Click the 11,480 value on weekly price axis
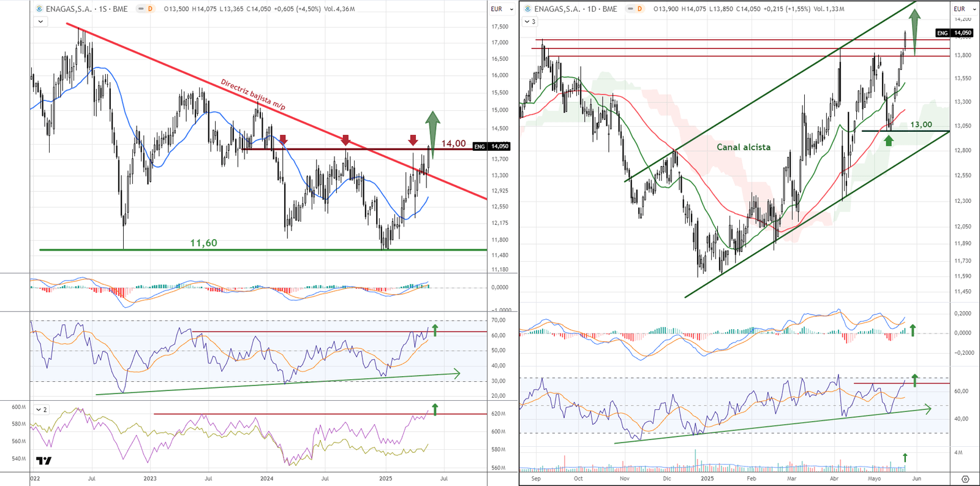The width and height of the screenshot is (980, 486). [500, 256]
